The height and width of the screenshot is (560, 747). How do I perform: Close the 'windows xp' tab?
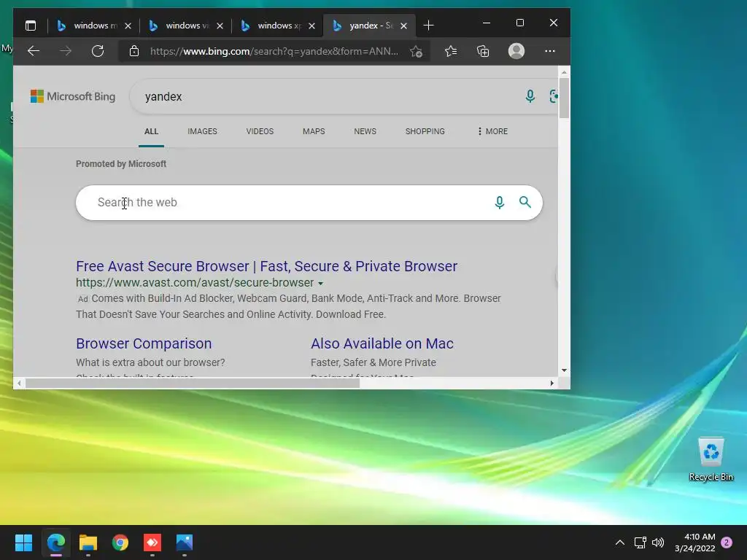(x=311, y=26)
